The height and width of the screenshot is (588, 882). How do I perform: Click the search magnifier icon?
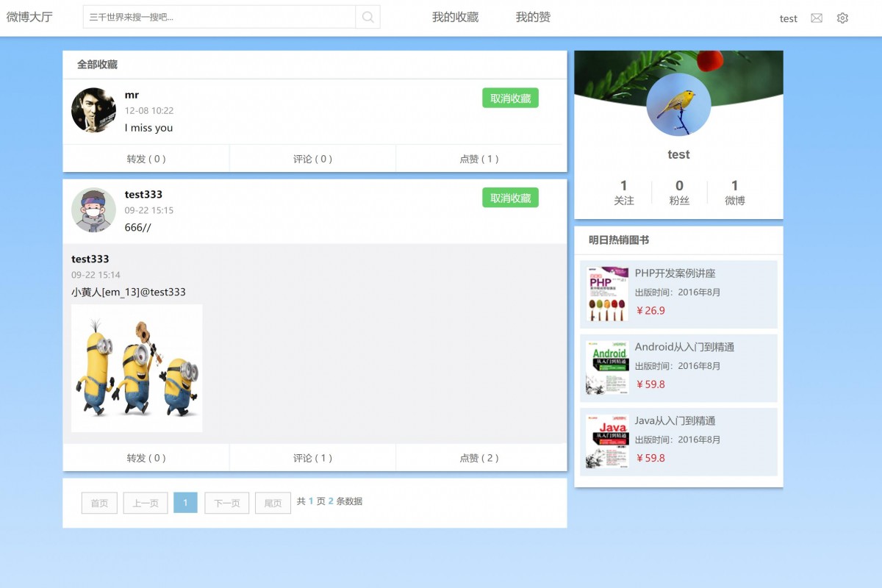(367, 16)
